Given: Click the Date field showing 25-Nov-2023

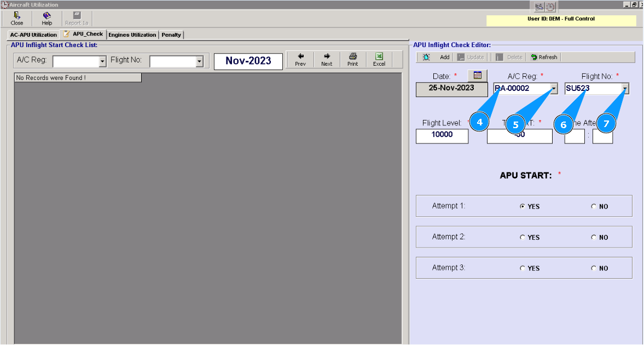Looking at the screenshot, I should [452, 90].
